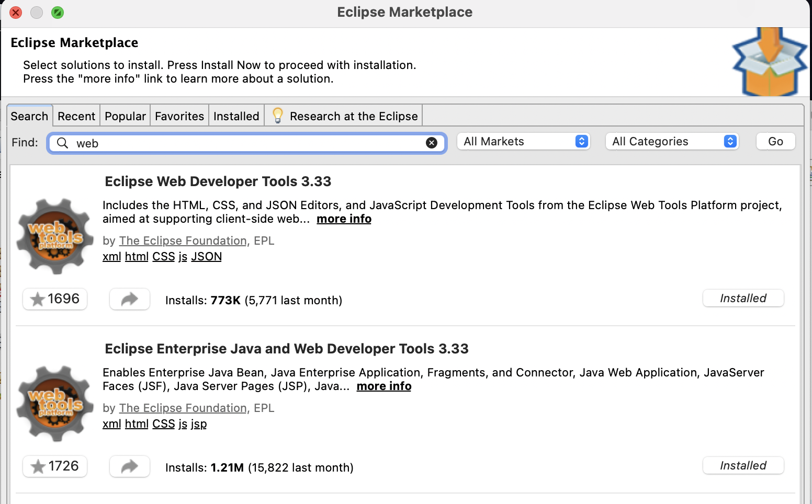Click the JSON tag link
The image size is (812, 504).
pos(206,257)
